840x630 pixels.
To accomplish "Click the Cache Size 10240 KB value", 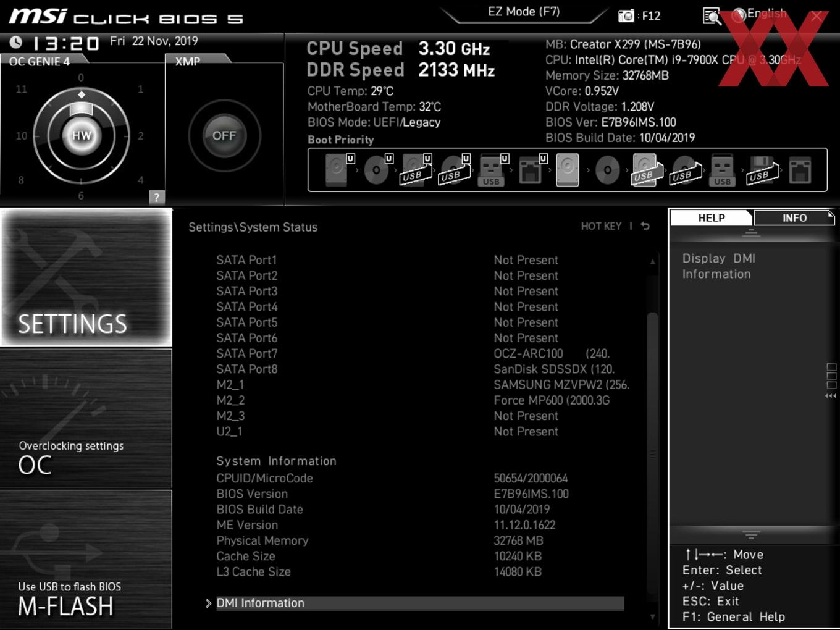I will pos(518,556).
